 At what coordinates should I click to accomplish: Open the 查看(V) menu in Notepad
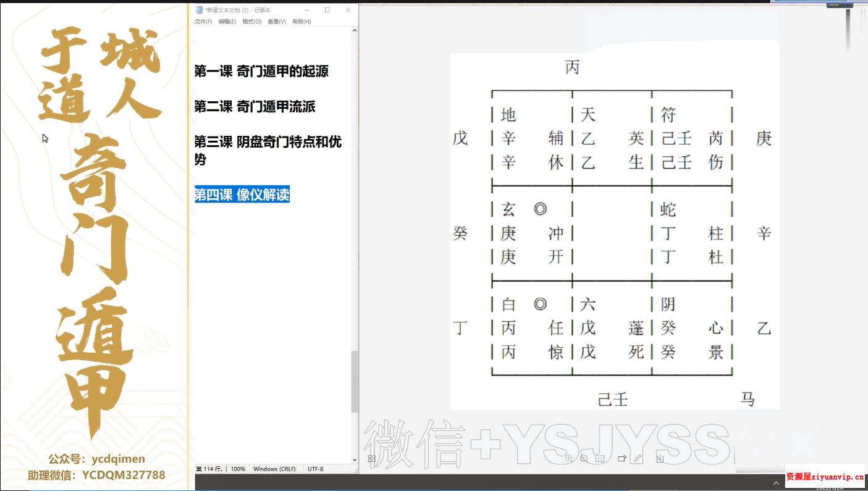[x=277, y=22]
